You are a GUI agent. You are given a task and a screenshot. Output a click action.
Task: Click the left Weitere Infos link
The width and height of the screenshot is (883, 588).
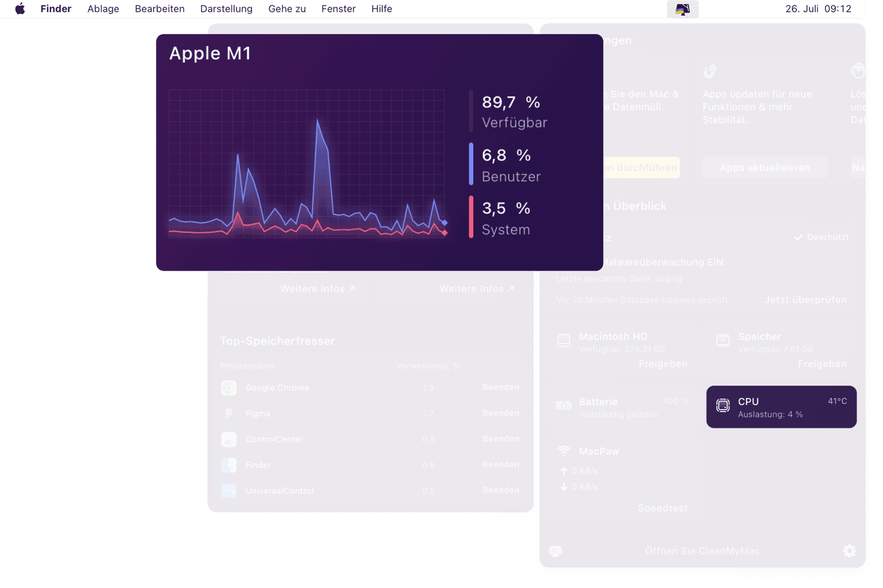(x=318, y=289)
